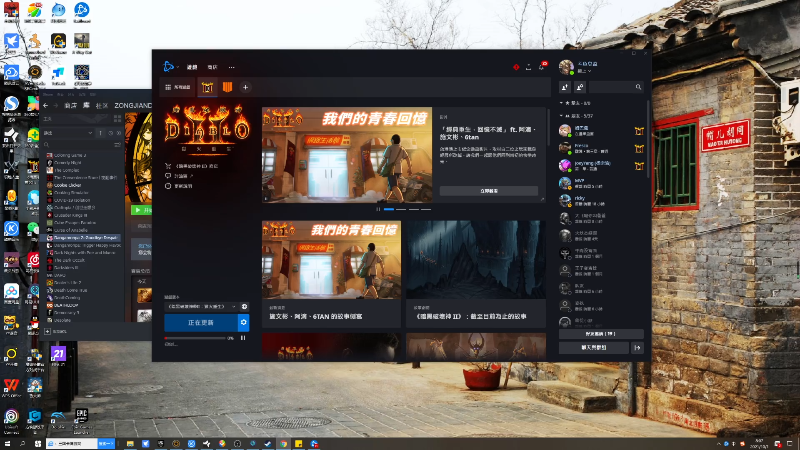
Task: Click the plus button to add game tab
Action: (245, 87)
